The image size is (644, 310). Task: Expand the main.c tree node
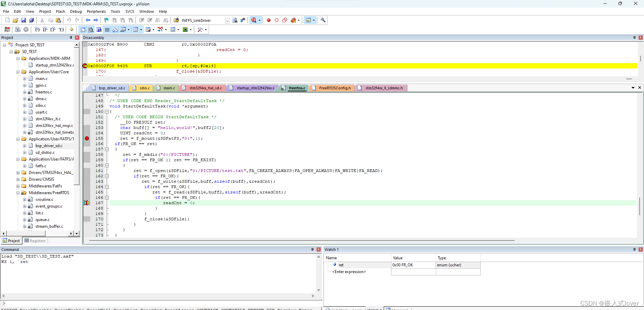click(x=25, y=79)
